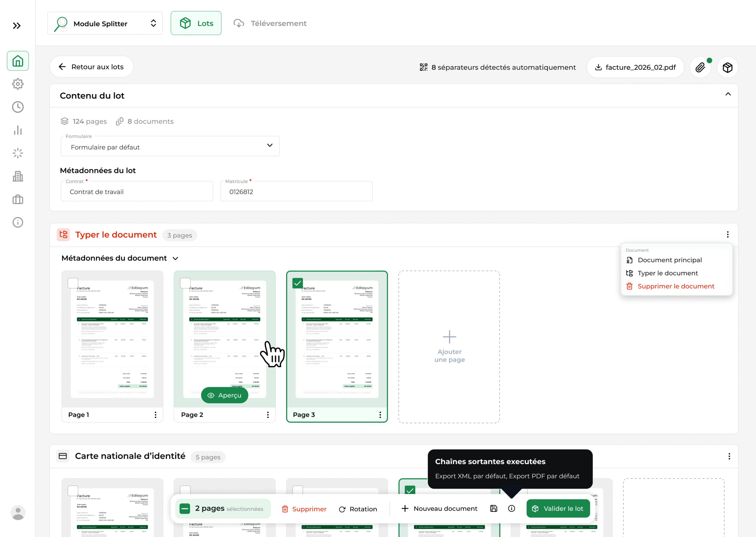The image size is (756, 537).
Task: Open settings from the sidebar gear icon
Action: pyautogui.click(x=17, y=84)
